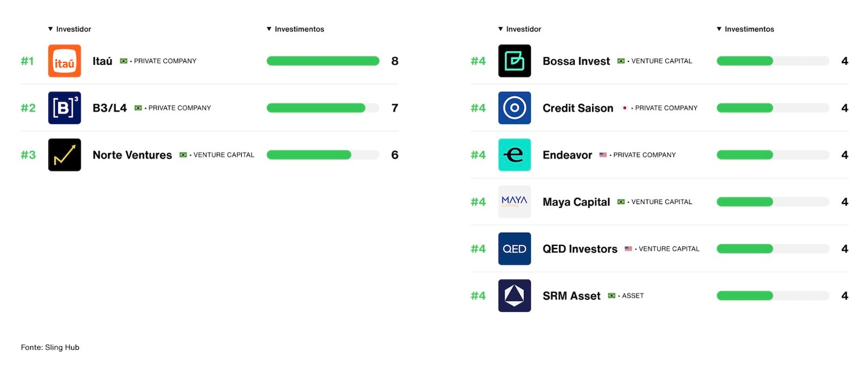This screenshot has height=372, width=868.
Task: Select the QED Investors name link
Action: coord(580,249)
